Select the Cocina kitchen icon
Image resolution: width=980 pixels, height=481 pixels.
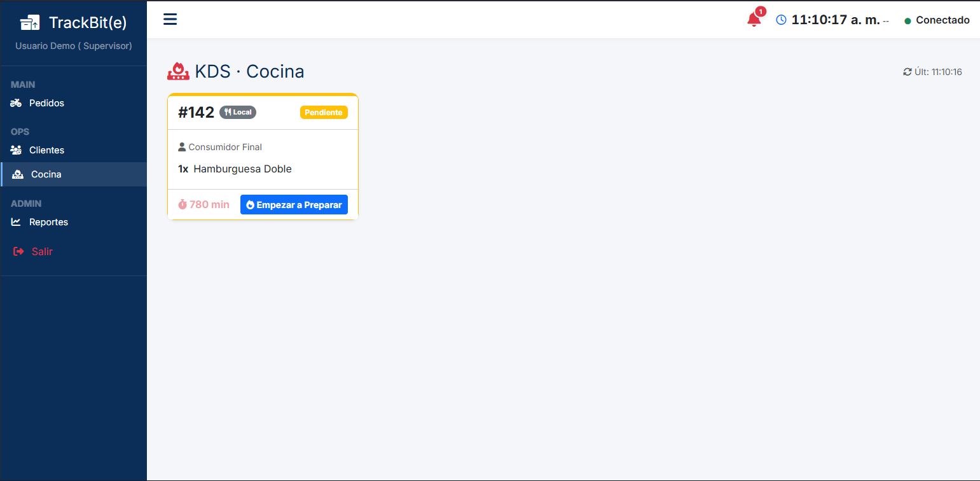click(16, 174)
